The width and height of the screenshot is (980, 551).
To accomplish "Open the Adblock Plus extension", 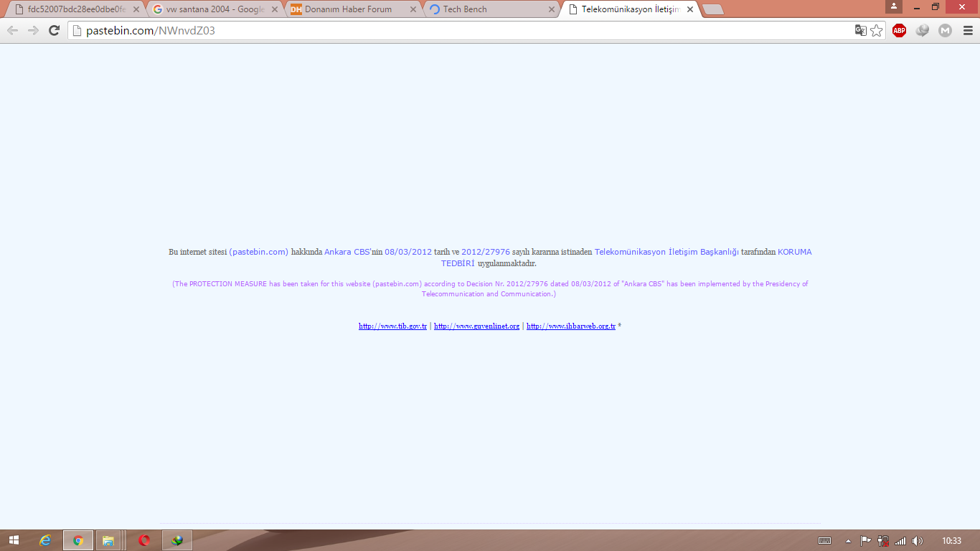I will point(899,30).
